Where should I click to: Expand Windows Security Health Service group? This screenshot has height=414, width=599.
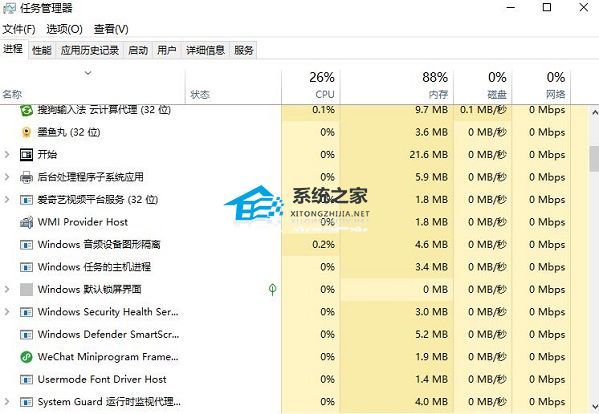[6, 312]
